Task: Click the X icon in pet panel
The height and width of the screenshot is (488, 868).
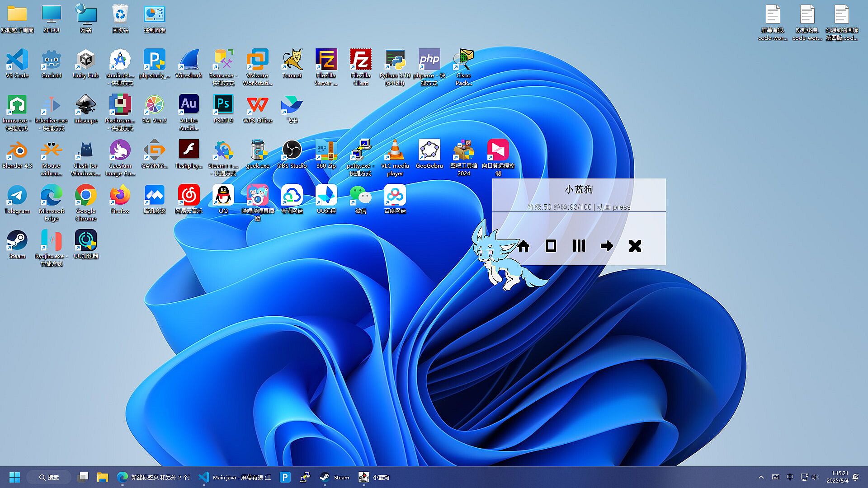Action: (x=635, y=246)
